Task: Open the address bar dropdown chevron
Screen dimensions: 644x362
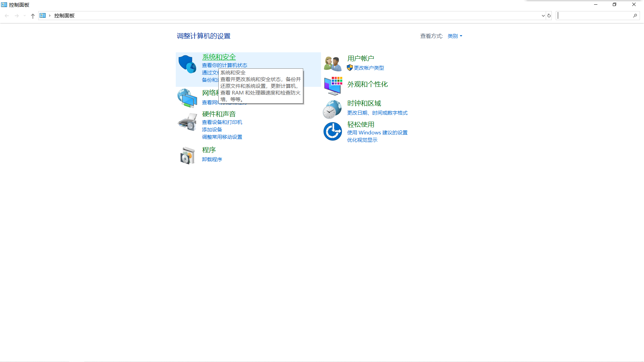Action: click(x=543, y=15)
